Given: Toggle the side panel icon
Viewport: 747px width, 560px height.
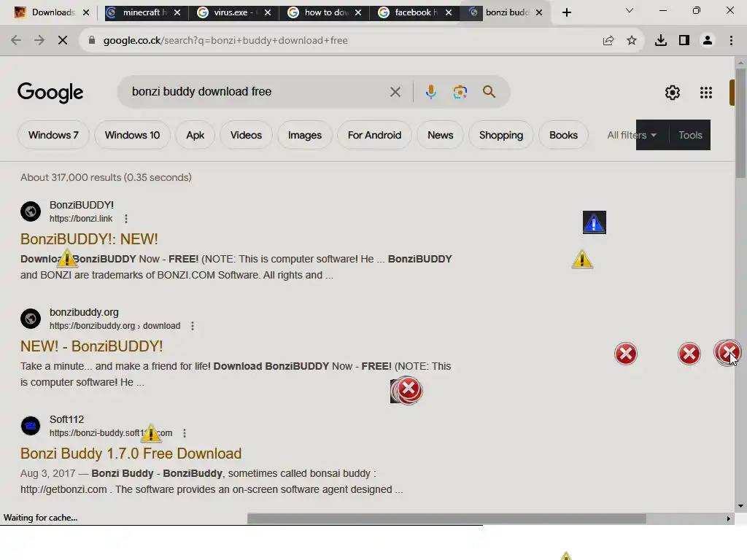Looking at the screenshot, I should tap(684, 41).
